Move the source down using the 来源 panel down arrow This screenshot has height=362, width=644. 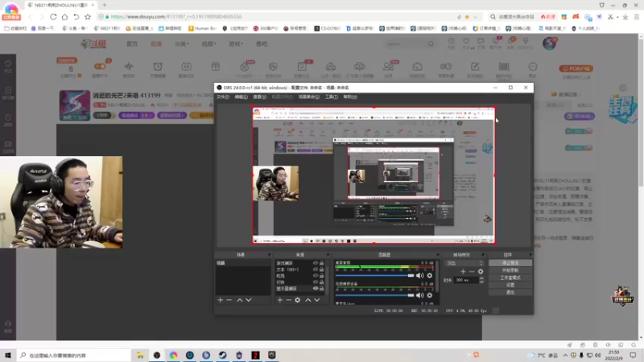click(x=317, y=300)
